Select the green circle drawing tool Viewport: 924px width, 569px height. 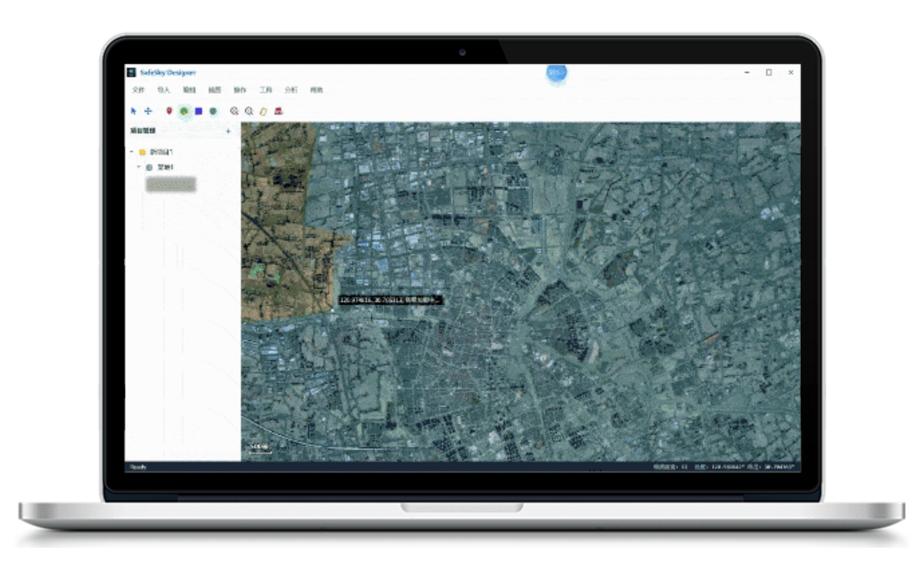pyautogui.click(x=184, y=111)
